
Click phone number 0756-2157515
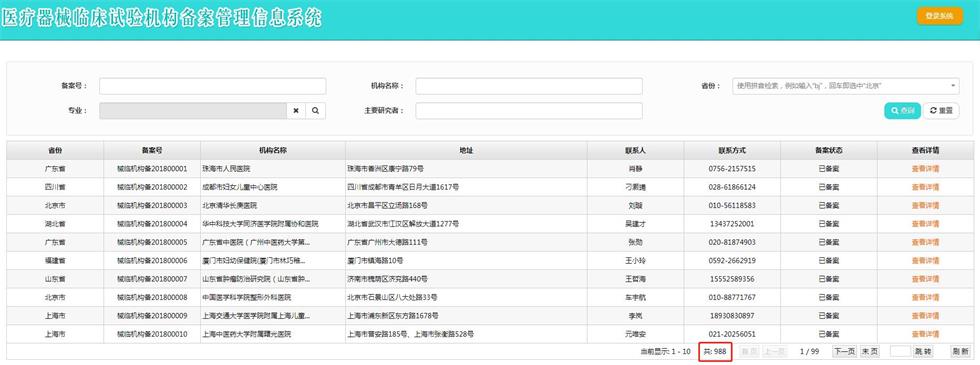click(x=732, y=169)
